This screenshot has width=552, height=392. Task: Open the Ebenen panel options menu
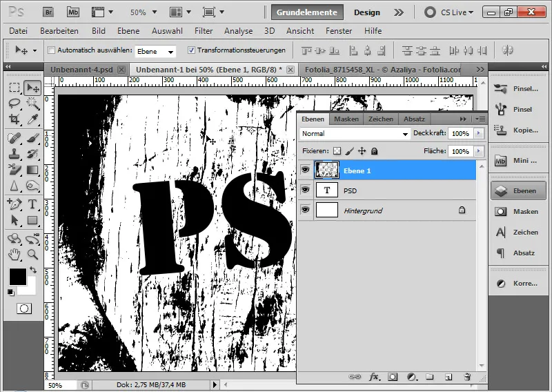click(480, 119)
